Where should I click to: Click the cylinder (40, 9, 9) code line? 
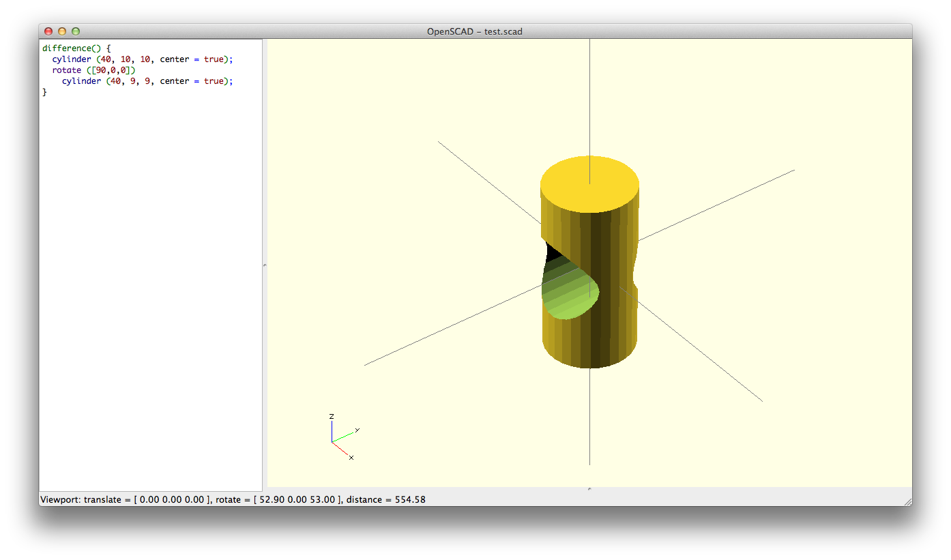(147, 81)
